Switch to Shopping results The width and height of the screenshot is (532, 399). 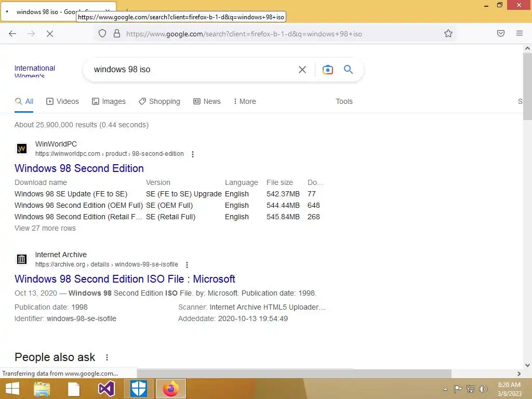pos(159,101)
